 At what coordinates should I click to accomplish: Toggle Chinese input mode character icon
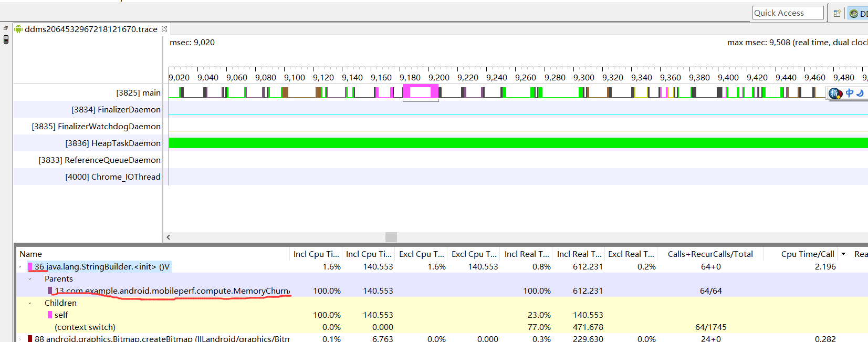(850, 93)
